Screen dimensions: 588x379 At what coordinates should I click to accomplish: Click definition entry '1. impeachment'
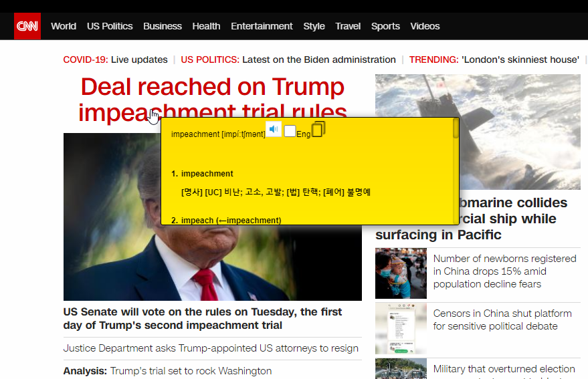point(202,174)
